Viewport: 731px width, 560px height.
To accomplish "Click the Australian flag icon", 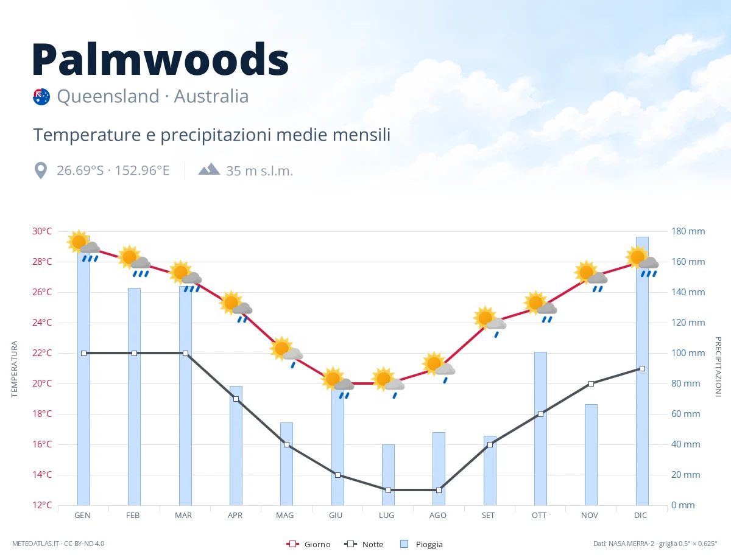I will coord(41,97).
